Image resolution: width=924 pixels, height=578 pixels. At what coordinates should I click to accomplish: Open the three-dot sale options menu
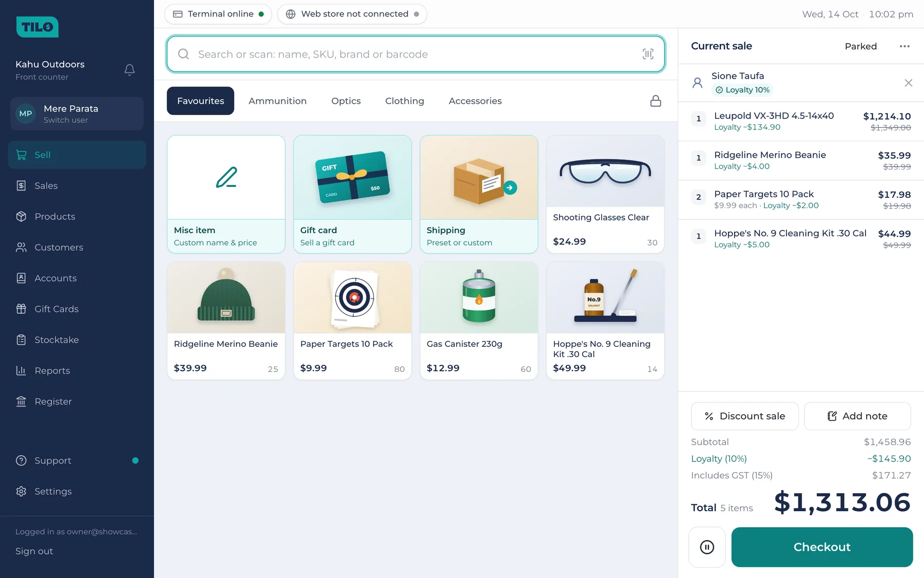(904, 46)
